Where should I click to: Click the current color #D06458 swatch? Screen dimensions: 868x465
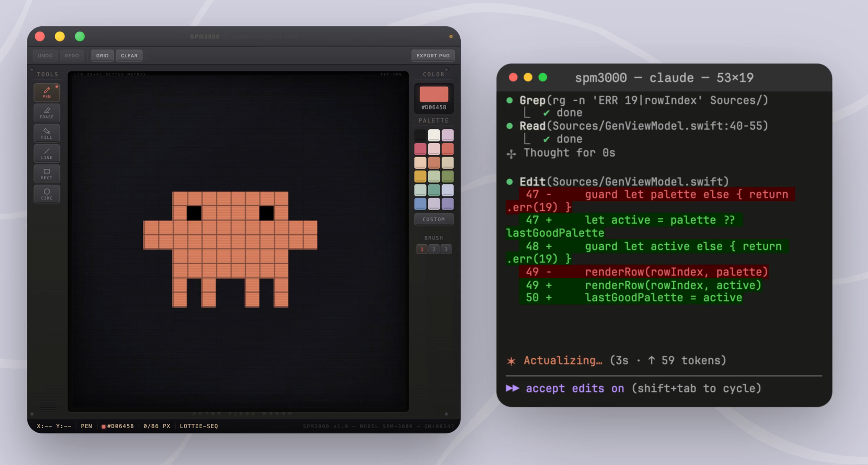coord(434,94)
